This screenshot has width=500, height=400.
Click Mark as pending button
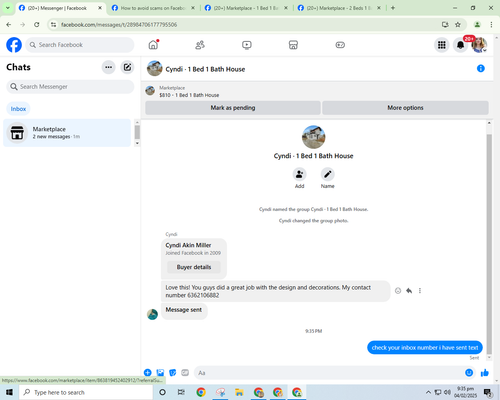point(233,108)
